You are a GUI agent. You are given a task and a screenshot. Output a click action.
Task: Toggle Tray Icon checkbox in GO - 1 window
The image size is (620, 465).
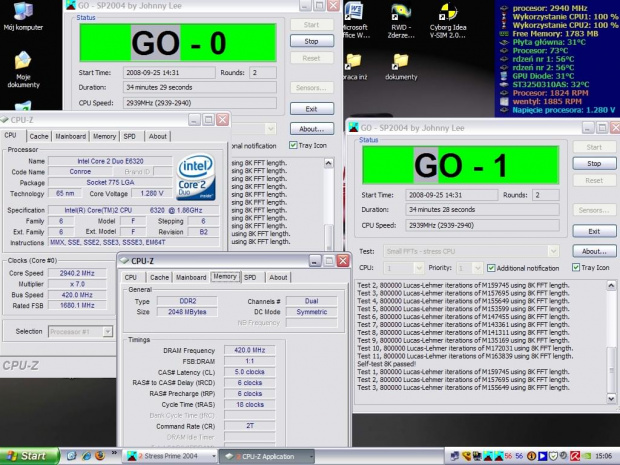point(576,268)
